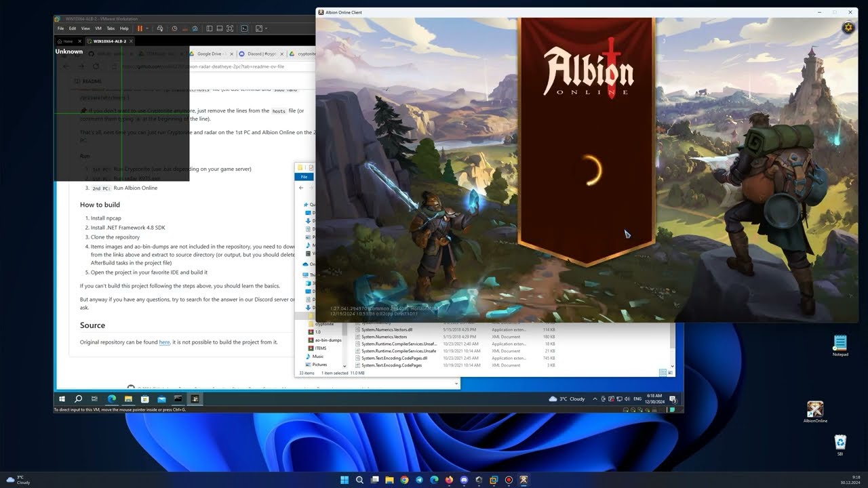Open the host weather widget showing Cloudy
The image size is (868, 488).
pyautogui.click(x=18, y=480)
